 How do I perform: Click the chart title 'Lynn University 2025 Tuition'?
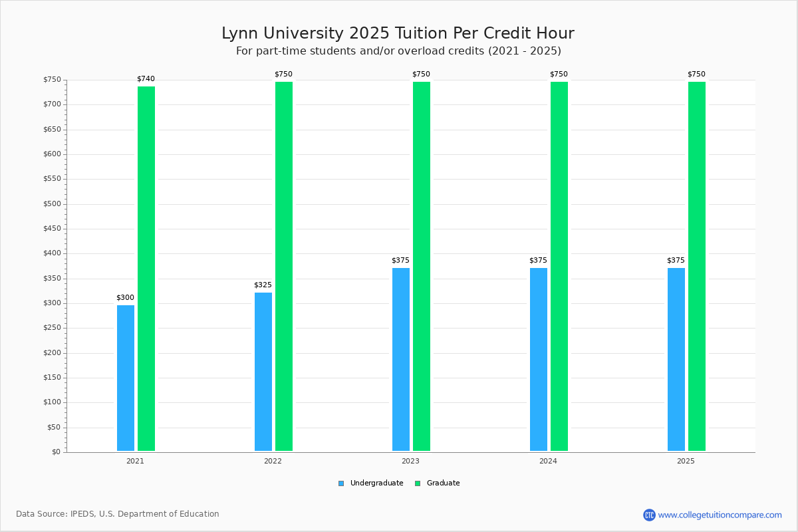pyautogui.click(x=398, y=33)
